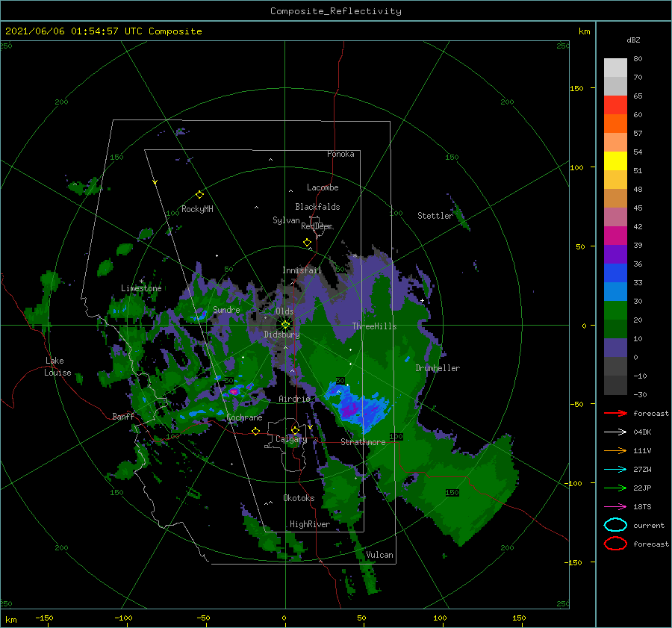Click the 'current' legend label
This screenshot has height=628, width=672.
649,525
